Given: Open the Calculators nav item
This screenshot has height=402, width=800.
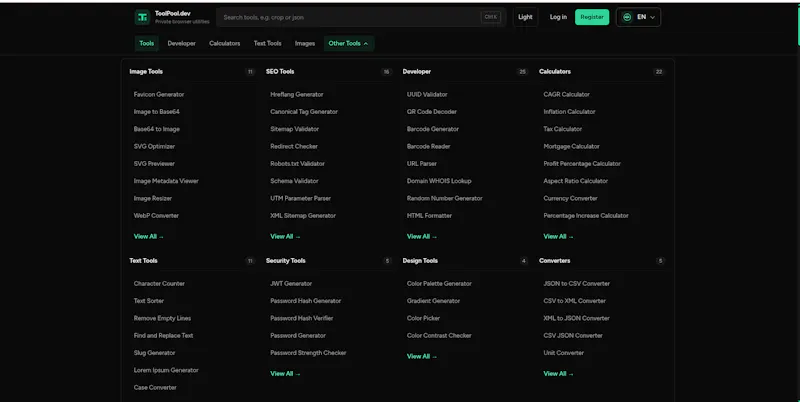Looking at the screenshot, I should tap(224, 43).
